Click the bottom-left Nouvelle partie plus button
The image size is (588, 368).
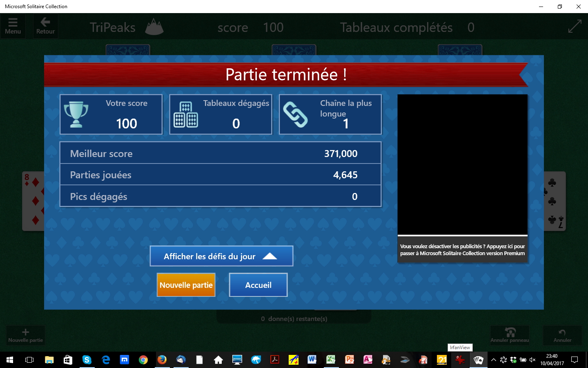point(25,335)
